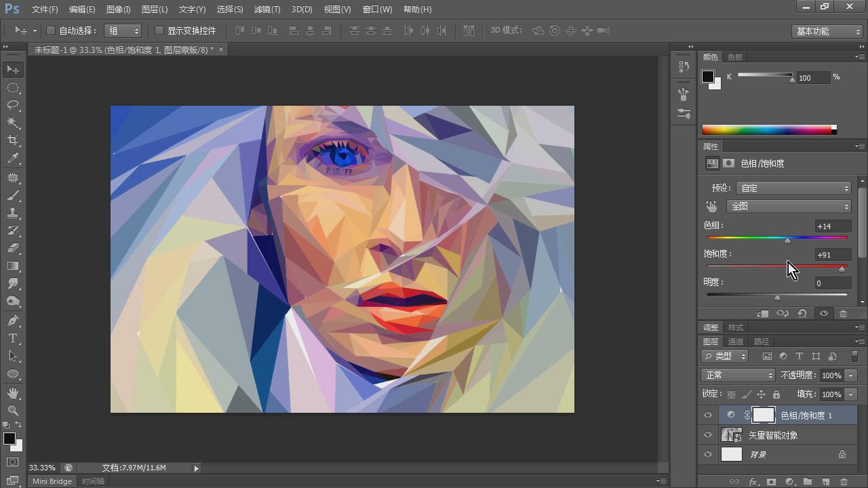Image resolution: width=868 pixels, height=488 pixels.
Task: Enable the 自动选择 checkbox
Action: point(51,30)
